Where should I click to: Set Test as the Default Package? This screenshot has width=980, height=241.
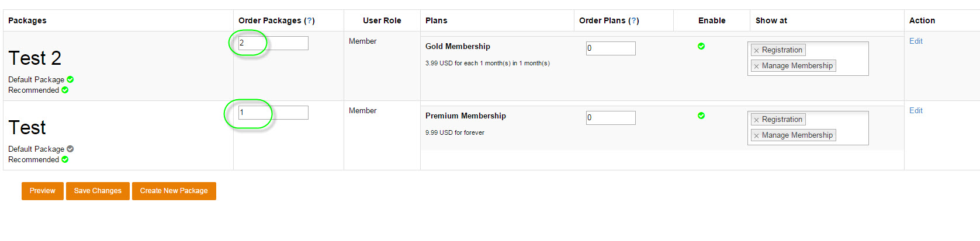click(70, 149)
